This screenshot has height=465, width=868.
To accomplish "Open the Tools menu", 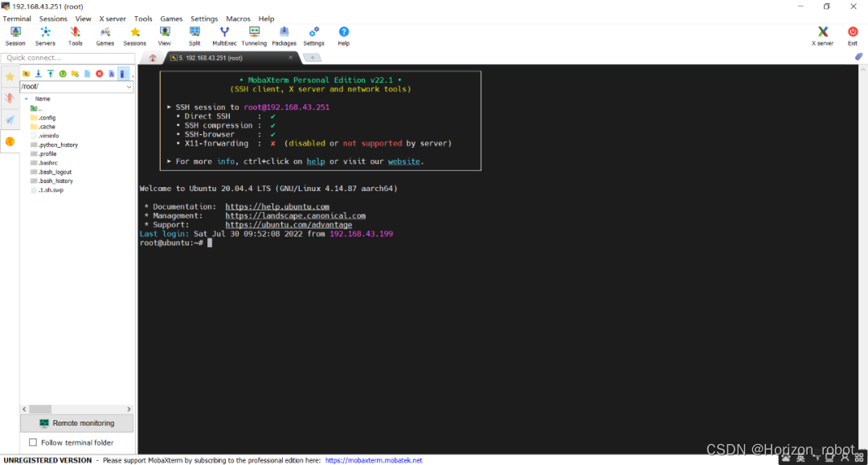I will 143,18.
